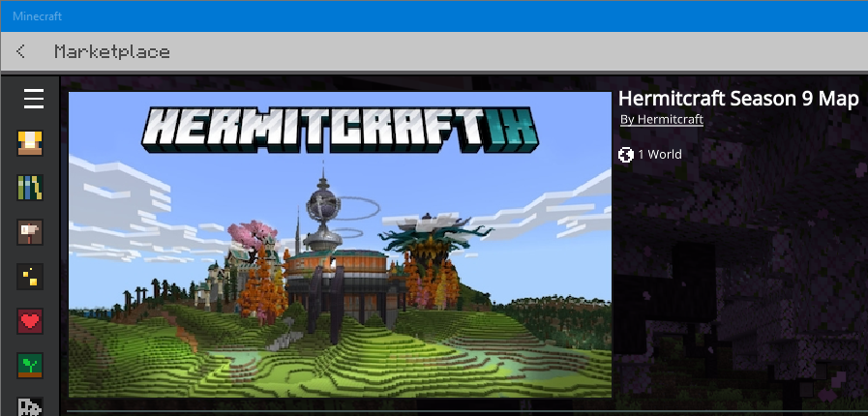Click the Marketplace header title
The image size is (868, 416).
(112, 52)
